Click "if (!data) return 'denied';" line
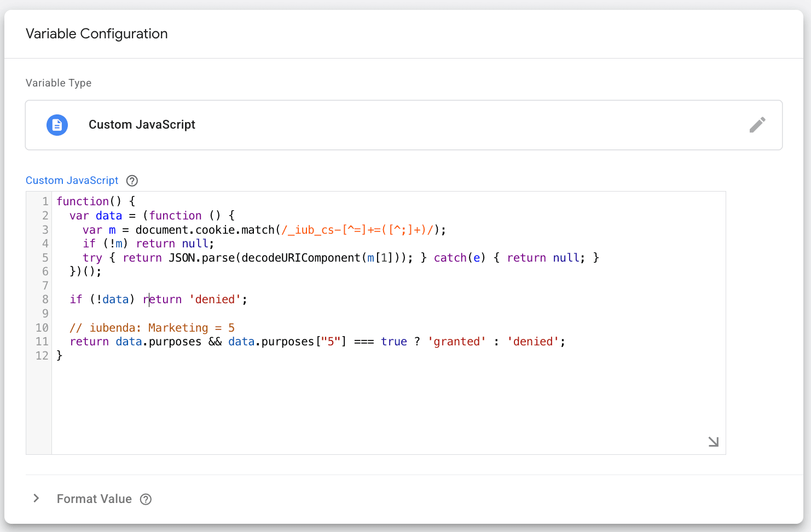Image resolution: width=811 pixels, height=532 pixels. pos(158,299)
